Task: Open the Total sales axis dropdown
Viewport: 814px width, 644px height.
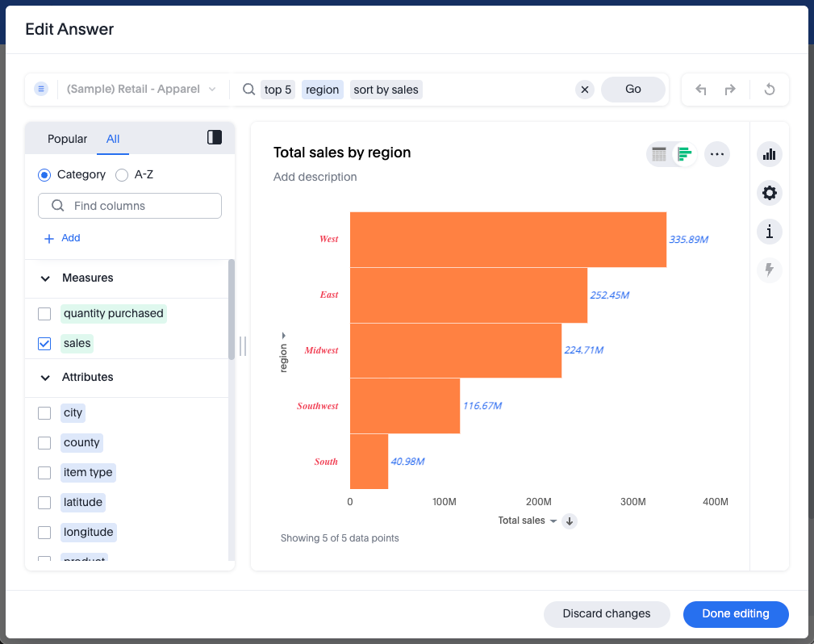Action: click(x=553, y=521)
